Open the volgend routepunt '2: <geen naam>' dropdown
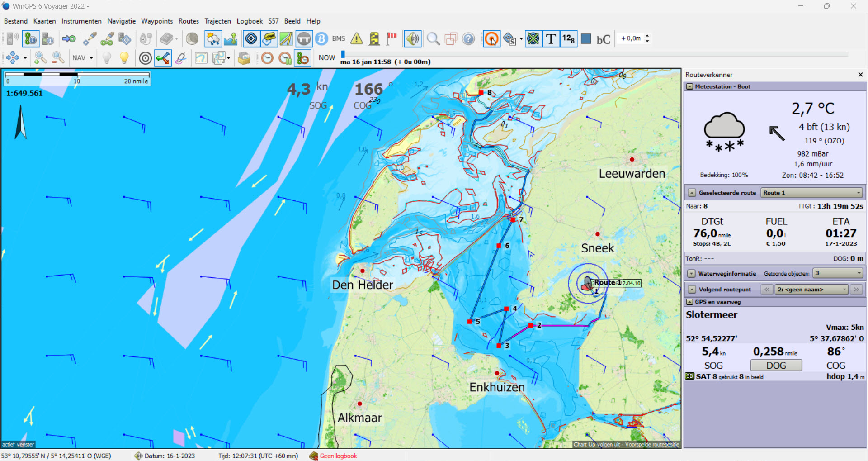Screen dimensions: 868x461 pyautogui.click(x=811, y=290)
